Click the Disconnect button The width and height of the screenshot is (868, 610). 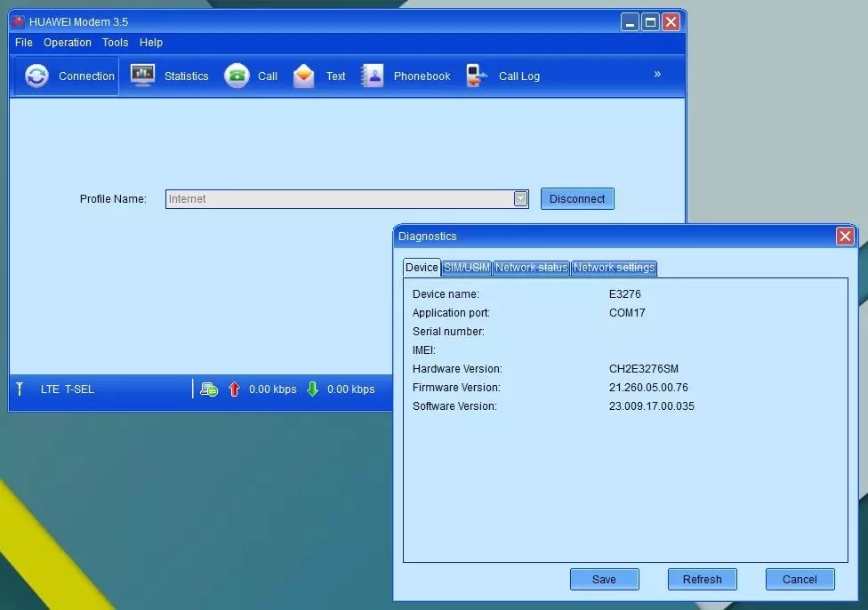click(577, 198)
